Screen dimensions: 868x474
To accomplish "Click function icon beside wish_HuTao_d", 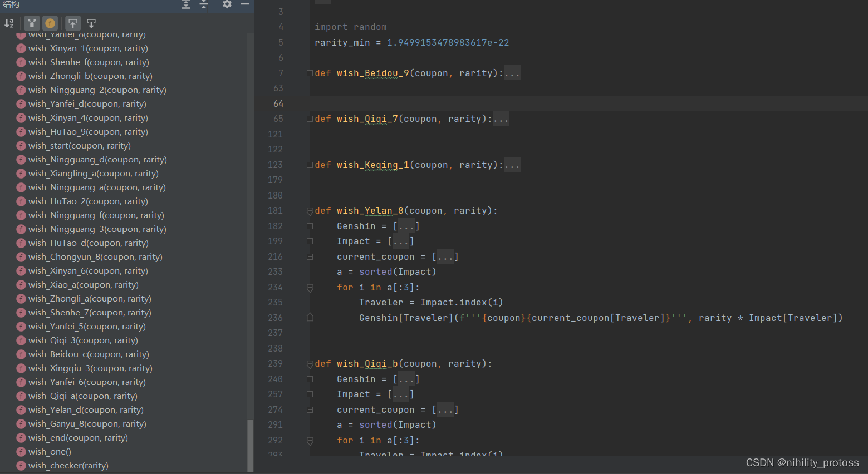I will click(21, 243).
